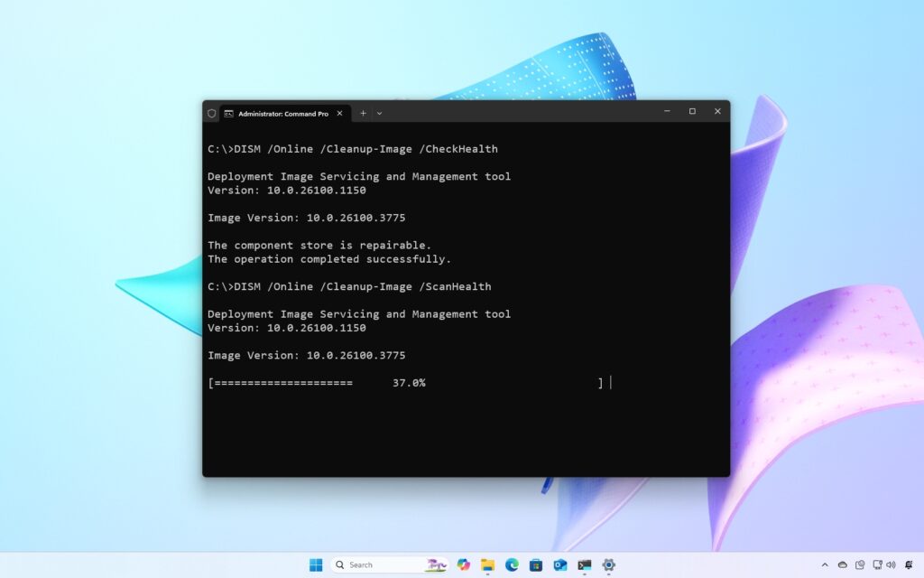Image resolution: width=924 pixels, height=578 pixels.
Task: Open Windows Terminal from the taskbar
Action: (x=583, y=564)
